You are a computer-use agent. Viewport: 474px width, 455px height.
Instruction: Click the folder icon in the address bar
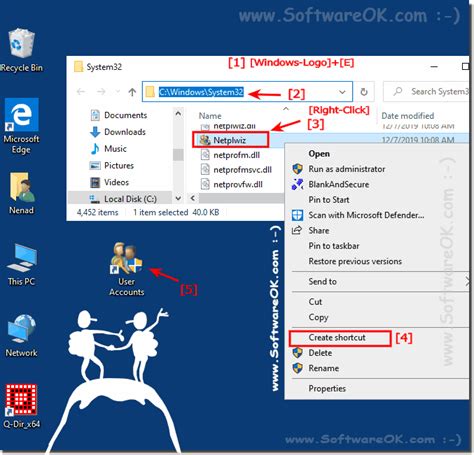pyautogui.click(x=150, y=92)
